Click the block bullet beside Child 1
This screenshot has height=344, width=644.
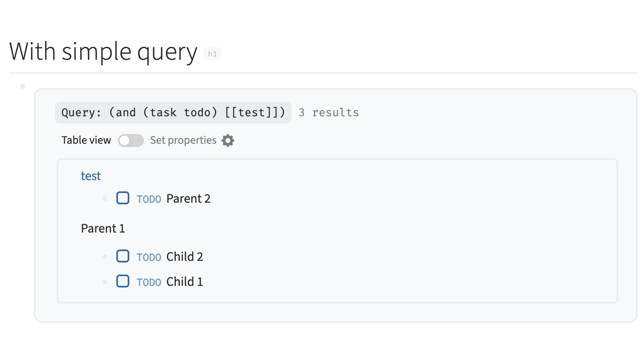point(105,281)
